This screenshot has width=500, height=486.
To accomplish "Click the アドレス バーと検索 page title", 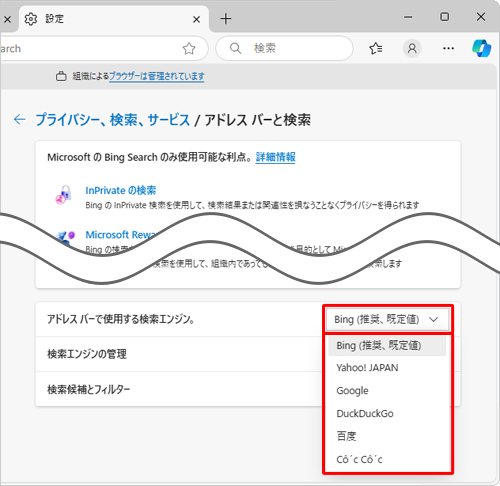I will pyautogui.click(x=257, y=120).
